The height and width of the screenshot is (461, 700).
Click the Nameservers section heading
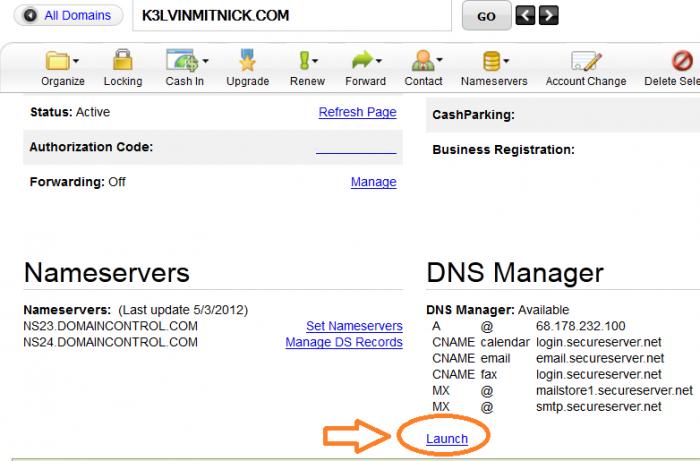[x=107, y=273]
